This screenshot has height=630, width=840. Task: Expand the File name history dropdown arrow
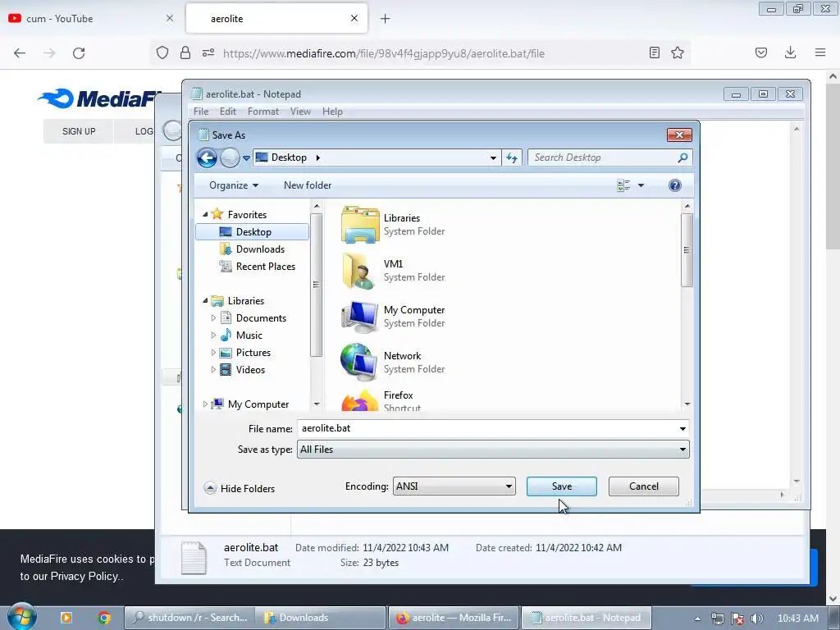tap(682, 428)
